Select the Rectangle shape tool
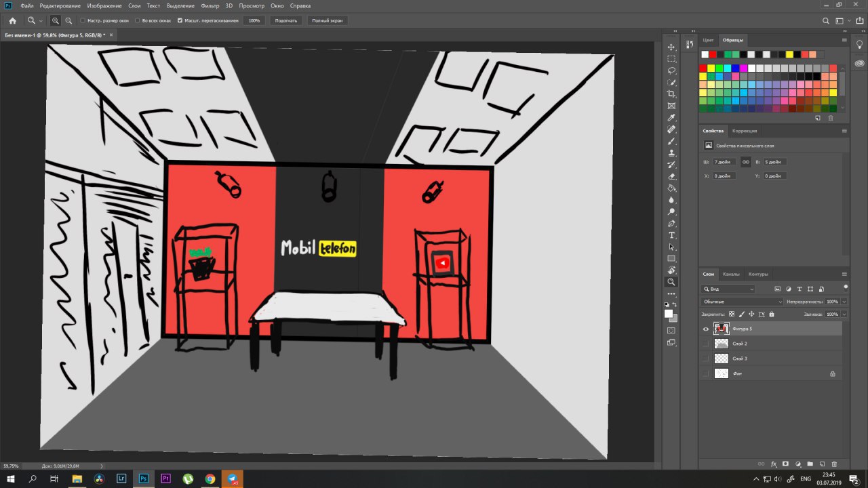The width and height of the screenshot is (868, 488). coord(671,259)
